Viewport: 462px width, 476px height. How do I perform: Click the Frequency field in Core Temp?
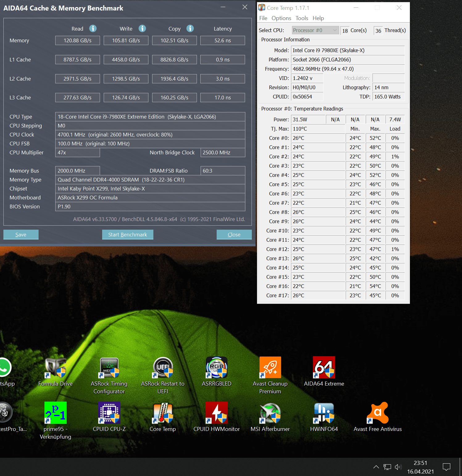coord(348,69)
